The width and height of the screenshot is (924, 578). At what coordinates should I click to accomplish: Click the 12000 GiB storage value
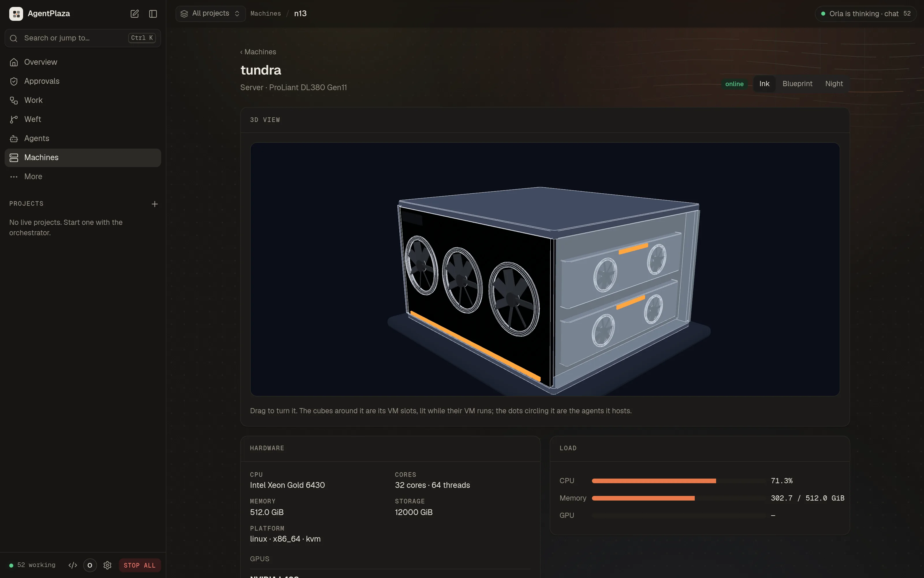413,512
